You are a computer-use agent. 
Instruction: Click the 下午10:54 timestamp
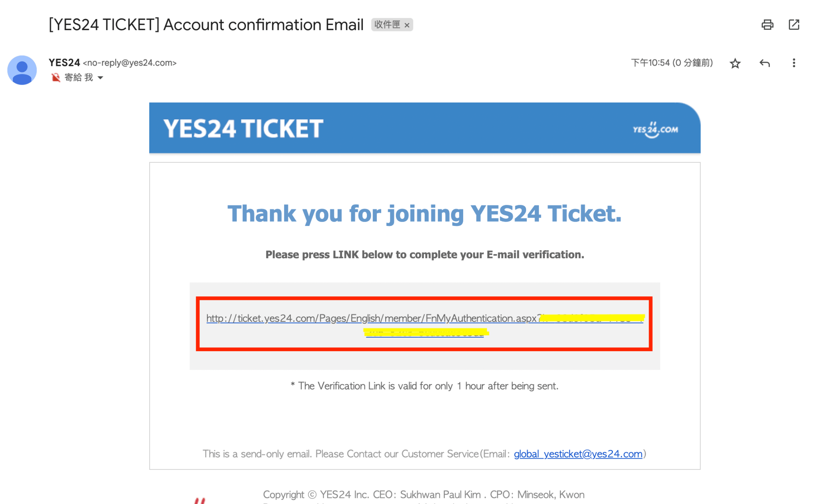click(x=671, y=63)
